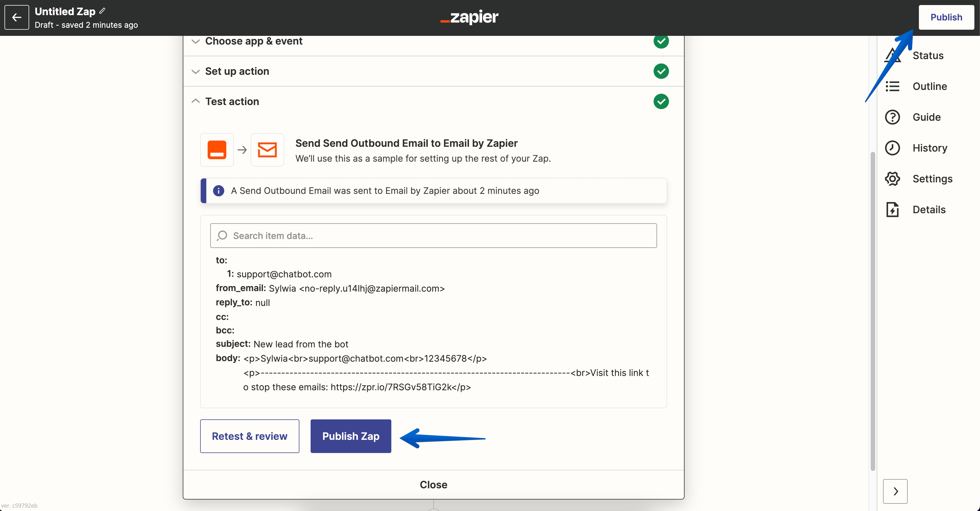Open the Guide question mark icon

[892, 117]
